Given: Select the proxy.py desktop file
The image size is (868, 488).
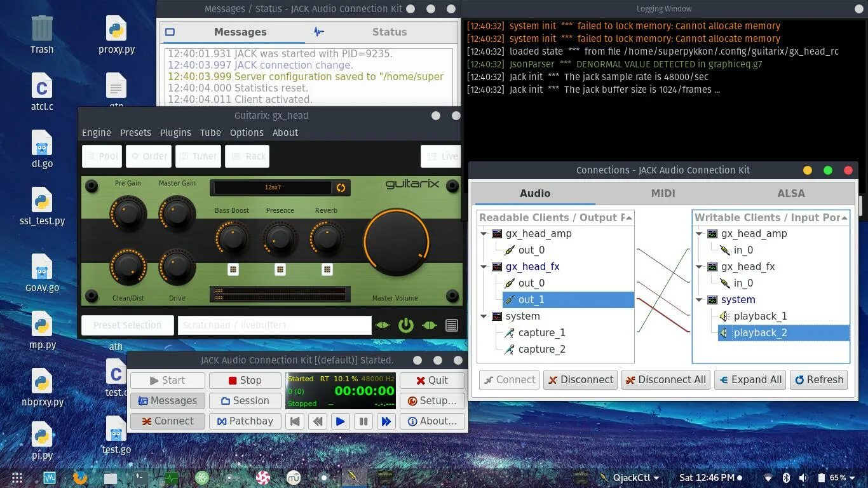Looking at the screenshot, I should pos(116,35).
